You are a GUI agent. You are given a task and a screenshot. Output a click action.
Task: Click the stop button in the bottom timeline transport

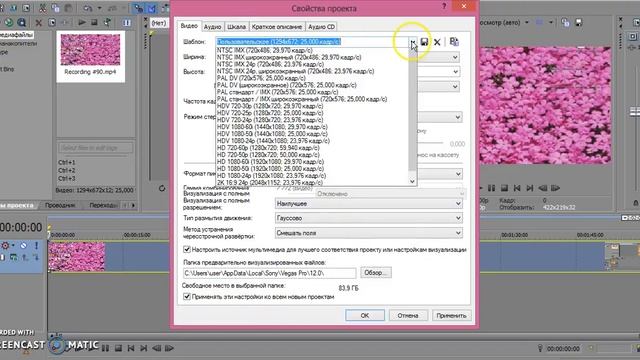(118, 348)
